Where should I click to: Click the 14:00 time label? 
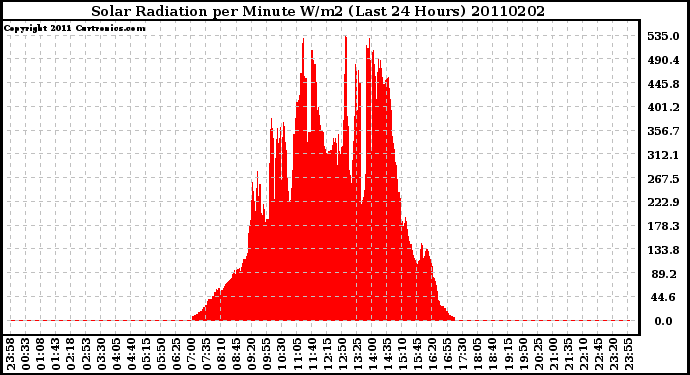coord(372,355)
